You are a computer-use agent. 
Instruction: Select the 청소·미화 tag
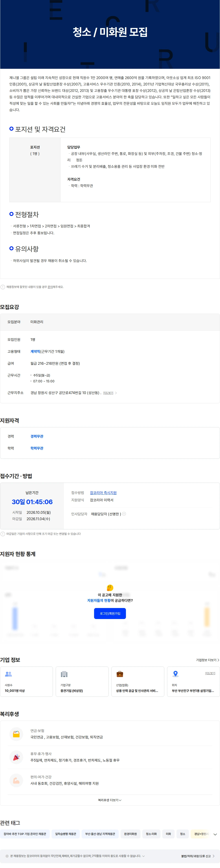tap(151, 834)
